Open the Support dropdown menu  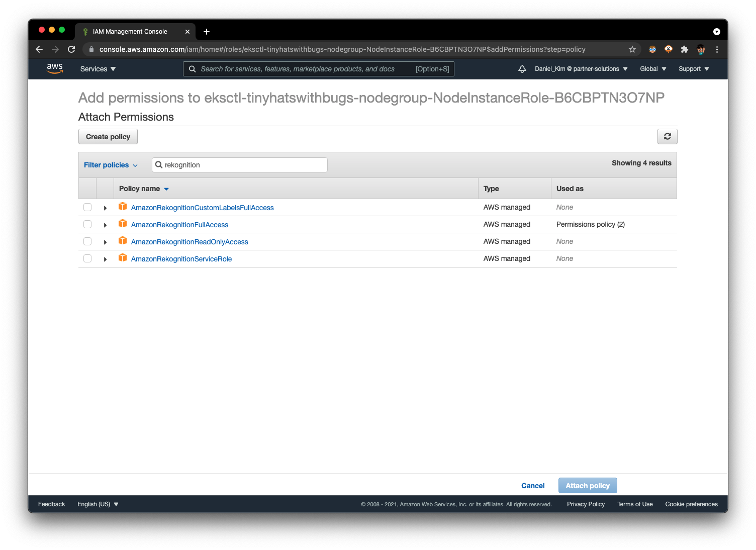(694, 69)
